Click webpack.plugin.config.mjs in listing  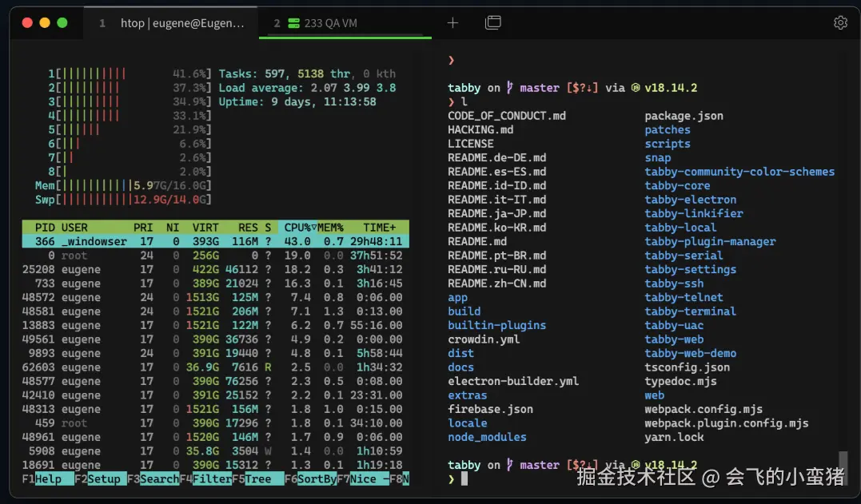727,423
